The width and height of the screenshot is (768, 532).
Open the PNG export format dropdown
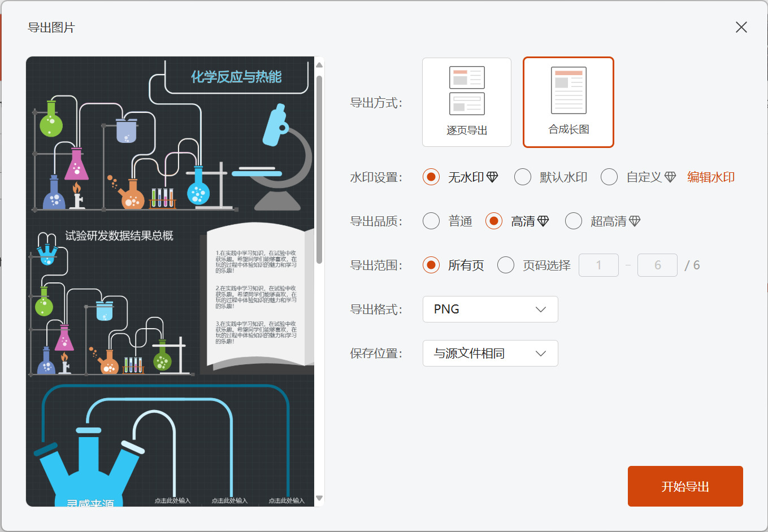[490, 309]
